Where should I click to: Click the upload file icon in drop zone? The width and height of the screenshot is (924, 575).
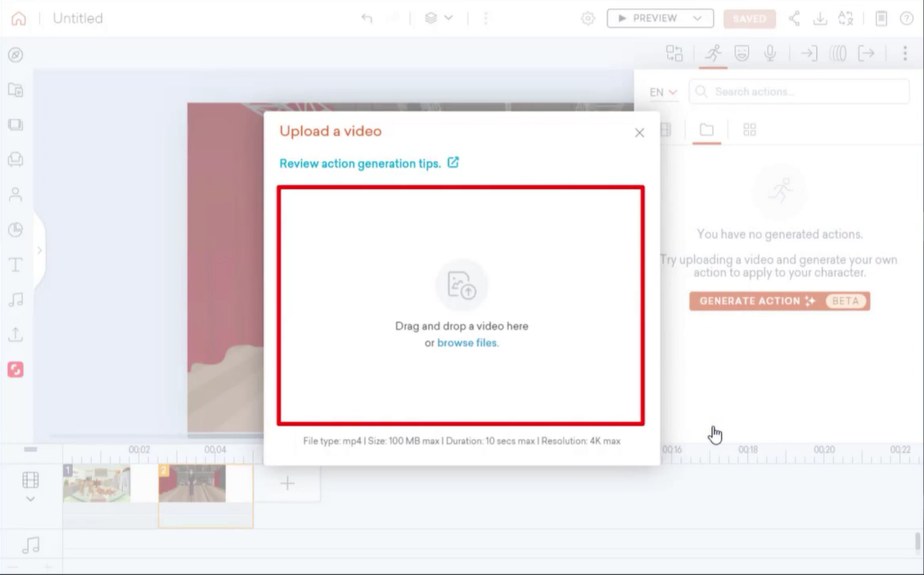462,285
